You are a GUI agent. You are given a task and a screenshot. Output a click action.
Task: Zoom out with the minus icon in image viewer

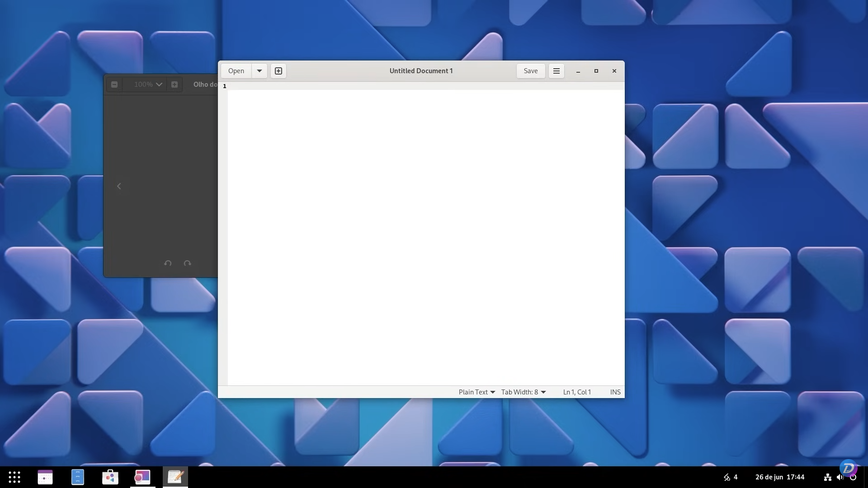[114, 84]
